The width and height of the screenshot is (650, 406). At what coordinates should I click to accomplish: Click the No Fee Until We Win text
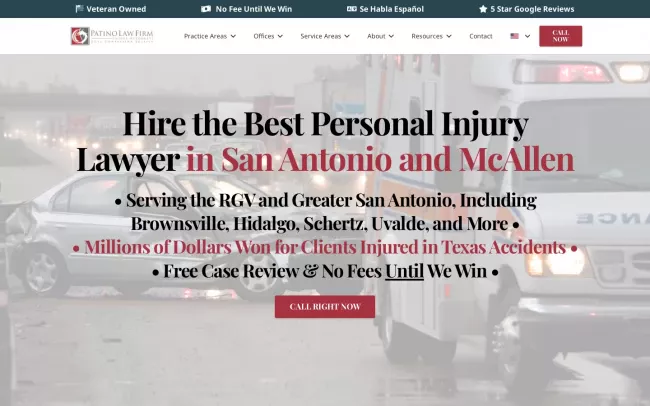254,9
